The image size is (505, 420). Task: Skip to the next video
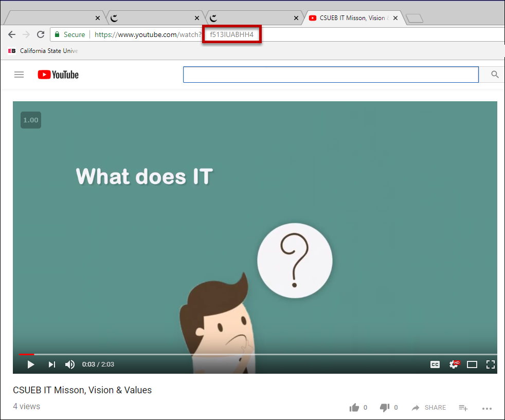click(52, 364)
